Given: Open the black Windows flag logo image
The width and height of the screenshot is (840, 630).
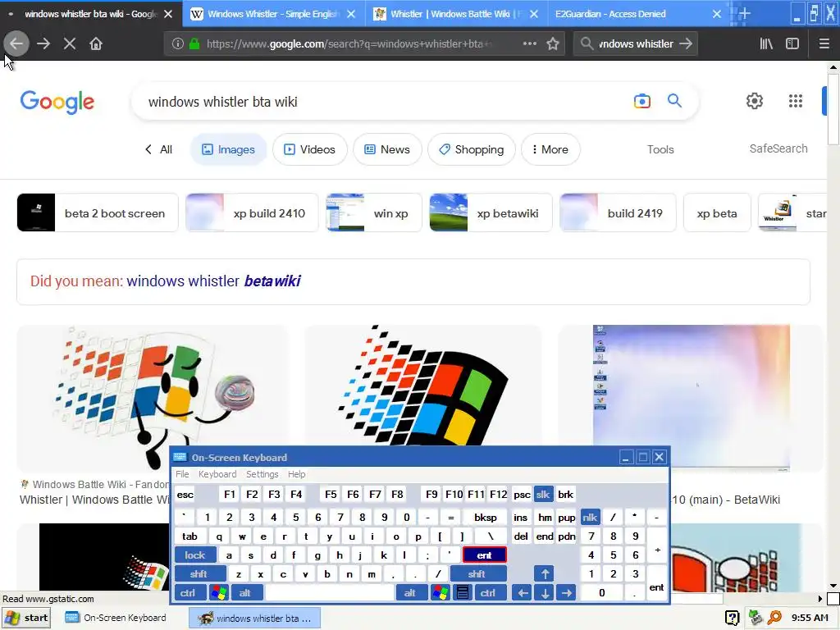Looking at the screenshot, I should pos(423,386).
